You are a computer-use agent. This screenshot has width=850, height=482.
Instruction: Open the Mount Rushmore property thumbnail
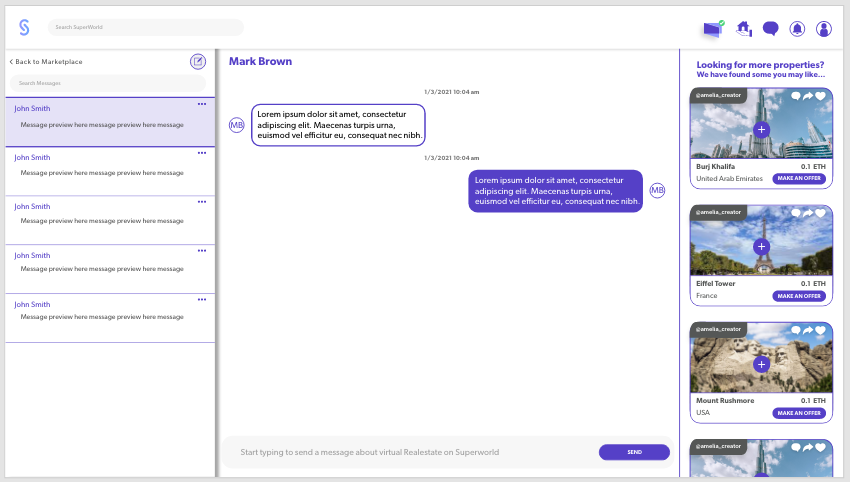pyautogui.click(x=761, y=358)
